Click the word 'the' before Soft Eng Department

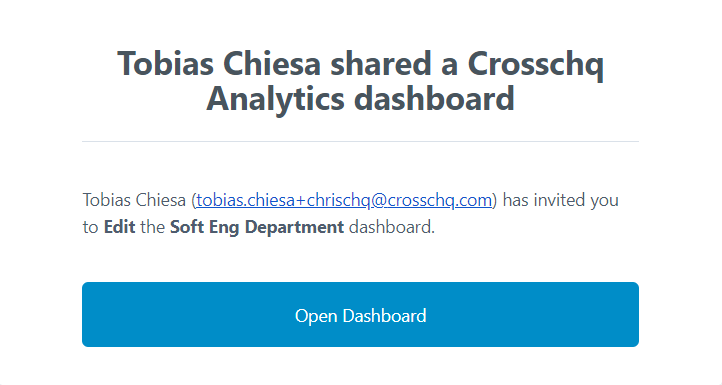[x=152, y=227]
